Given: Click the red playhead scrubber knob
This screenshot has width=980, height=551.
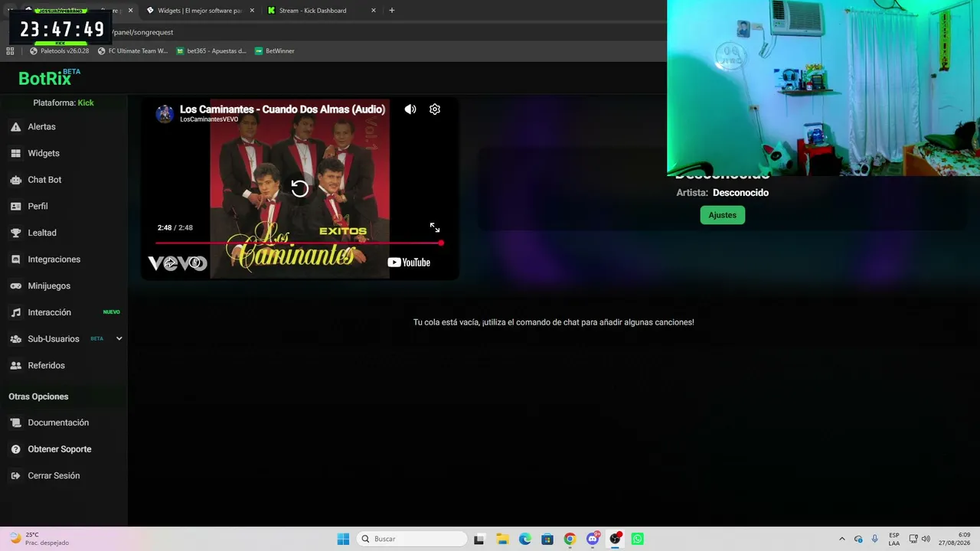Looking at the screenshot, I should 441,243.
